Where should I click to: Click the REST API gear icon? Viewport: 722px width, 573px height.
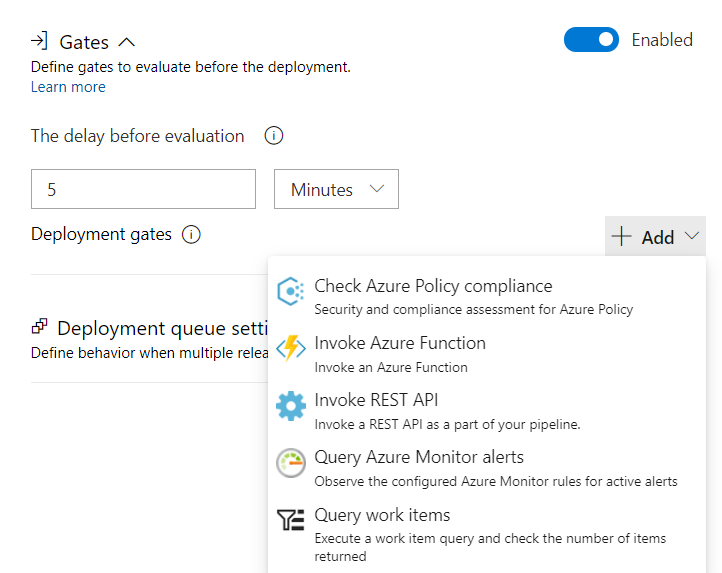click(x=291, y=406)
